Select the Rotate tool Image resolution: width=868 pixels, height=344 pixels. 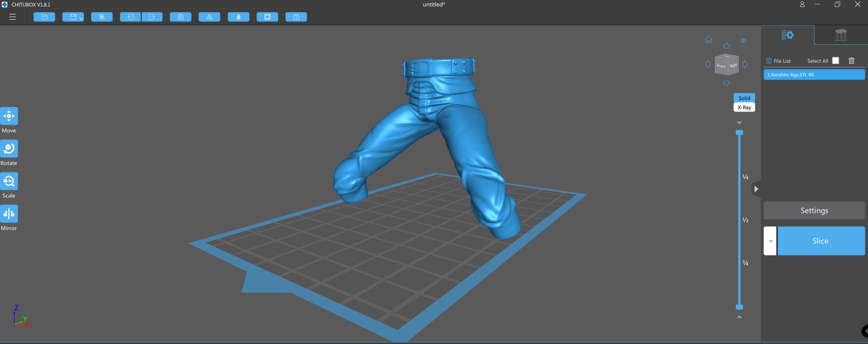tap(9, 149)
